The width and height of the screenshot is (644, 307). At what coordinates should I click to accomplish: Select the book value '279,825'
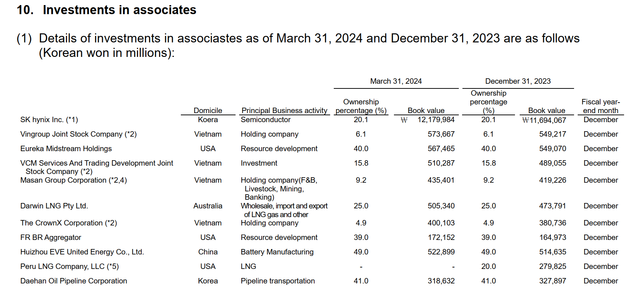553,266
